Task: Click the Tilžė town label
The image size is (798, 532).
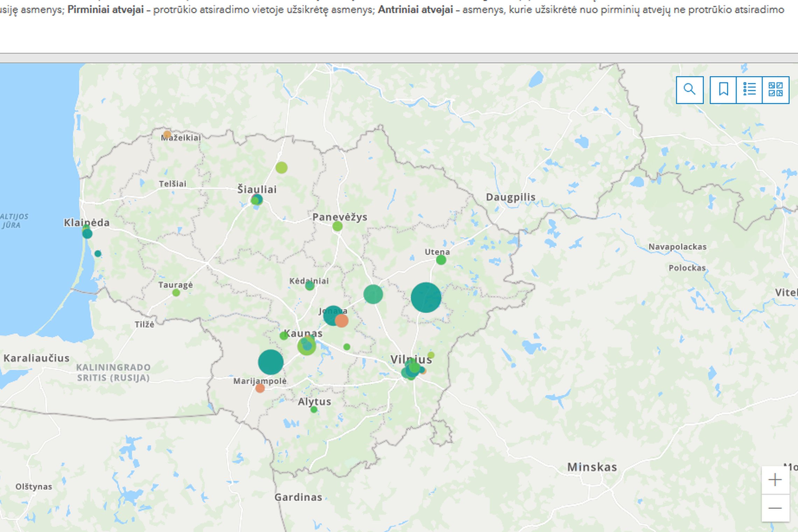Action: 145,324
